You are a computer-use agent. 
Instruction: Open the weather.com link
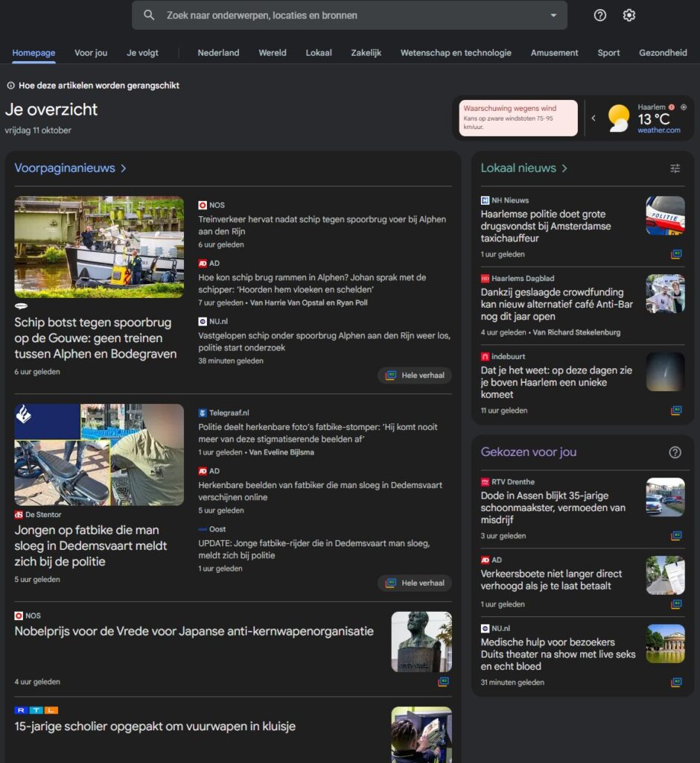(658, 130)
